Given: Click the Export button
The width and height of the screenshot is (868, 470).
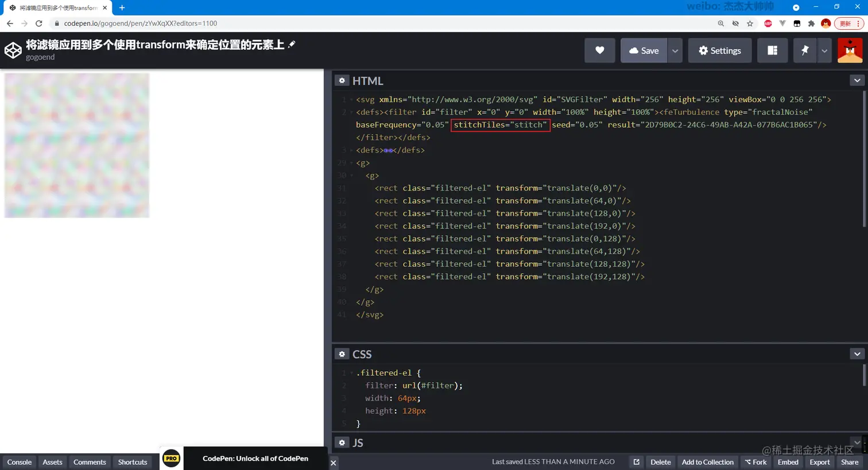Looking at the screenshot, I should 820,462.
